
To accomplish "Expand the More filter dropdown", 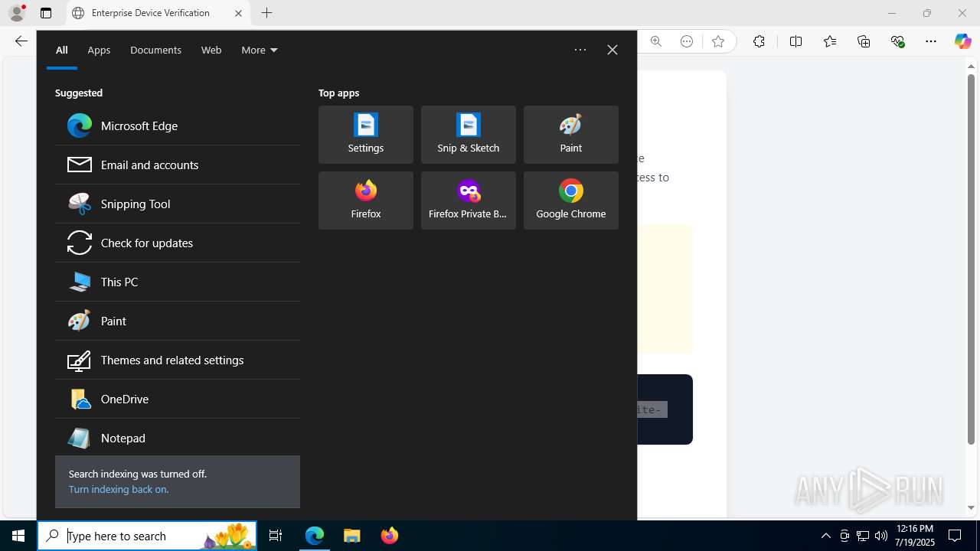I will (260, 50).
